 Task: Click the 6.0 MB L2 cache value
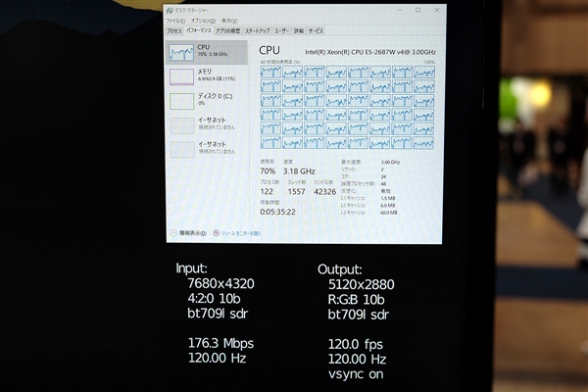click(388, 206)
